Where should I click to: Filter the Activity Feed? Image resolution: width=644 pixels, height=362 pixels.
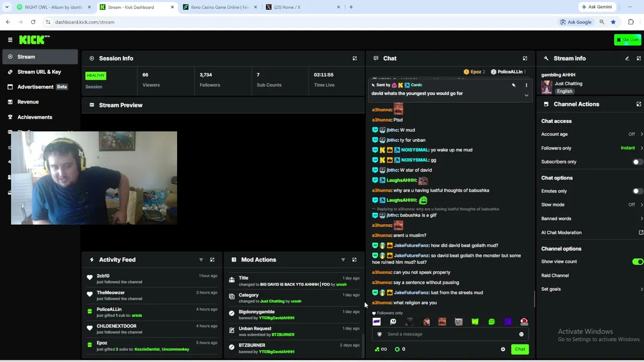(x=201, y=259)
